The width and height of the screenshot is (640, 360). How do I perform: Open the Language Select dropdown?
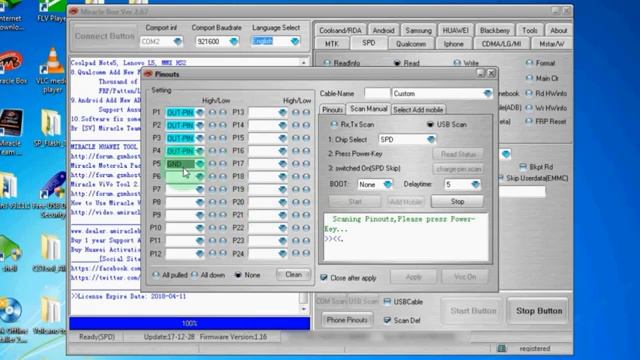click(x=295, y=42)
